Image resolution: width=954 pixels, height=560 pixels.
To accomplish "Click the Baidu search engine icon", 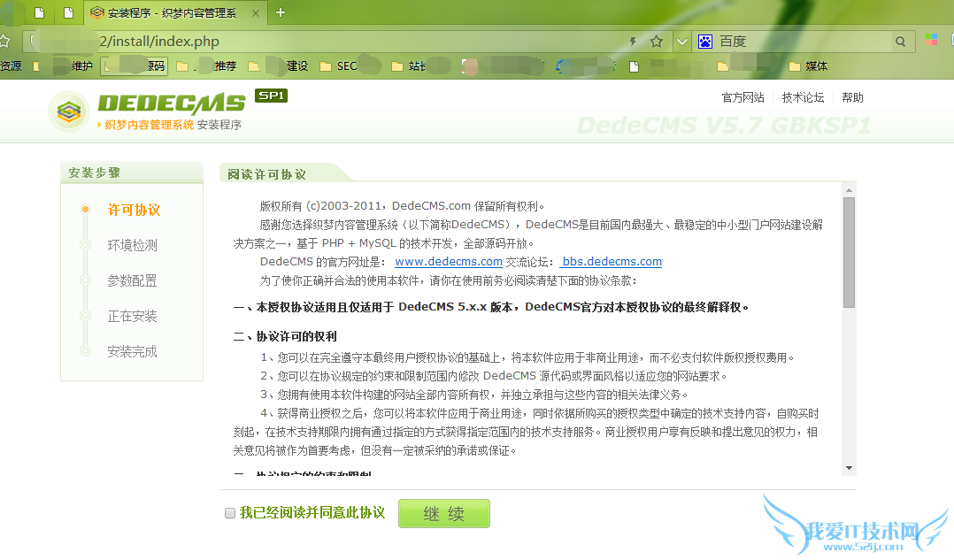I will [x=703, y=41].
